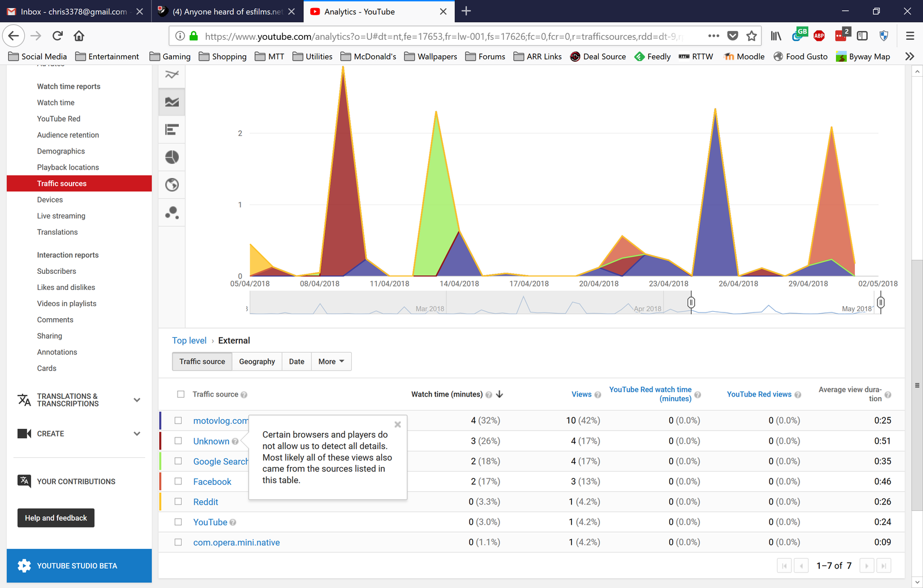Reload the Analytics page

[57, 36]
